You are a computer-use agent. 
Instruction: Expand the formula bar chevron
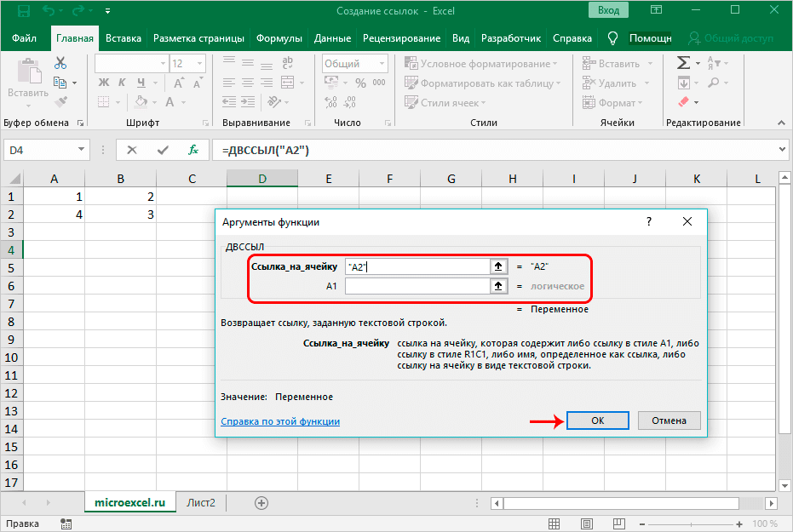(x=783, y=150)
